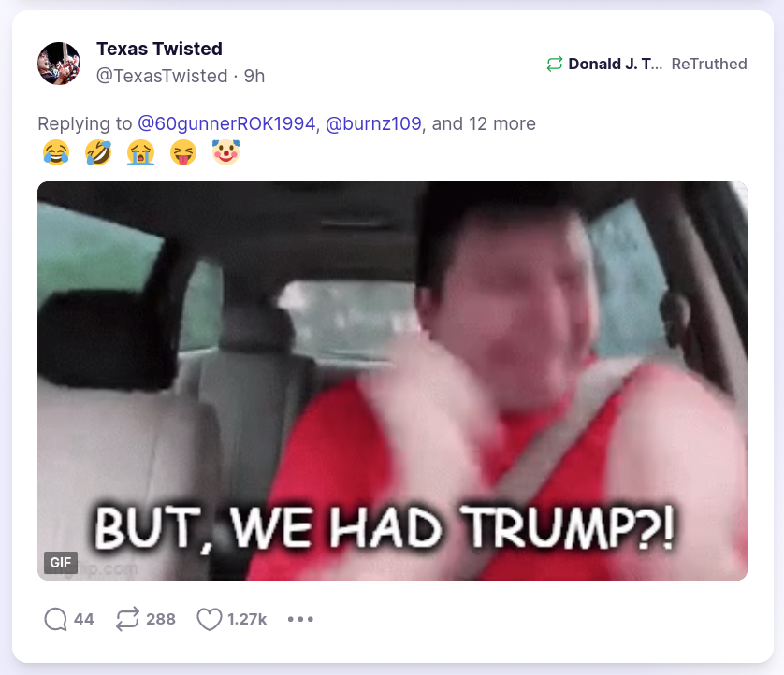The image size is (784, 675).
Task: Like the post with the heart icon
Action: pos(209,619)
